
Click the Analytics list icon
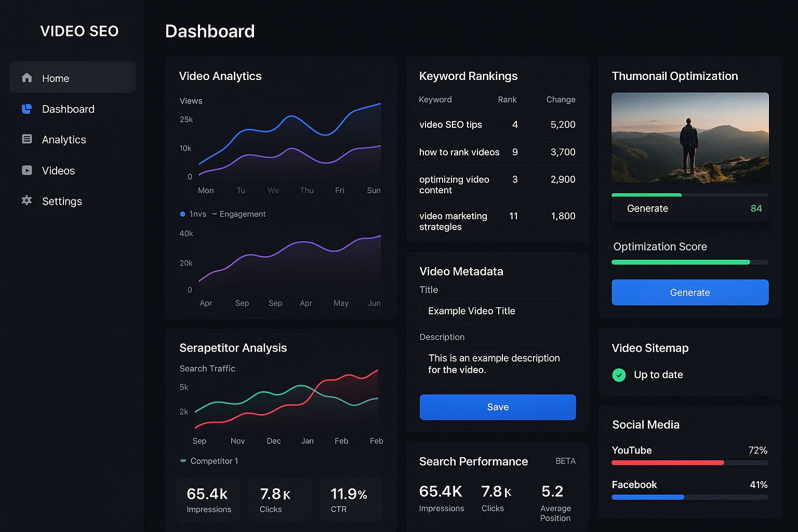pyautogui.click(x=27, y=139)
